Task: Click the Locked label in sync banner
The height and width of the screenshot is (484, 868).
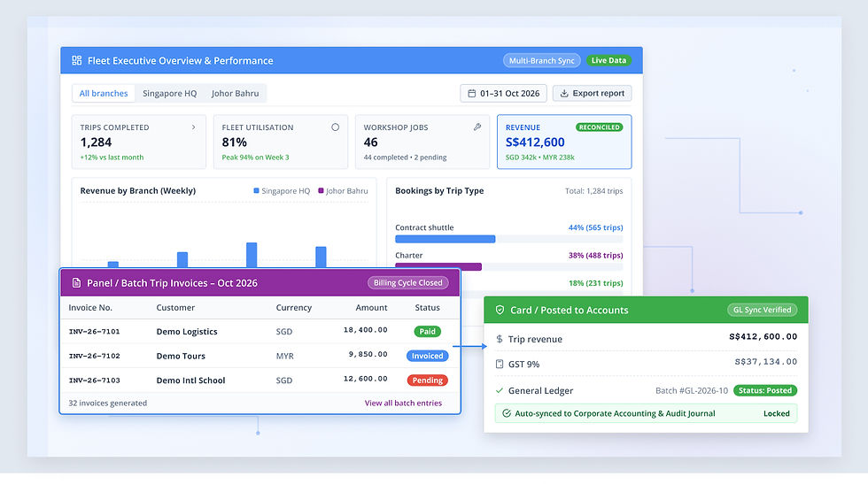Action: pyautogui.click(x=776, y=413)
